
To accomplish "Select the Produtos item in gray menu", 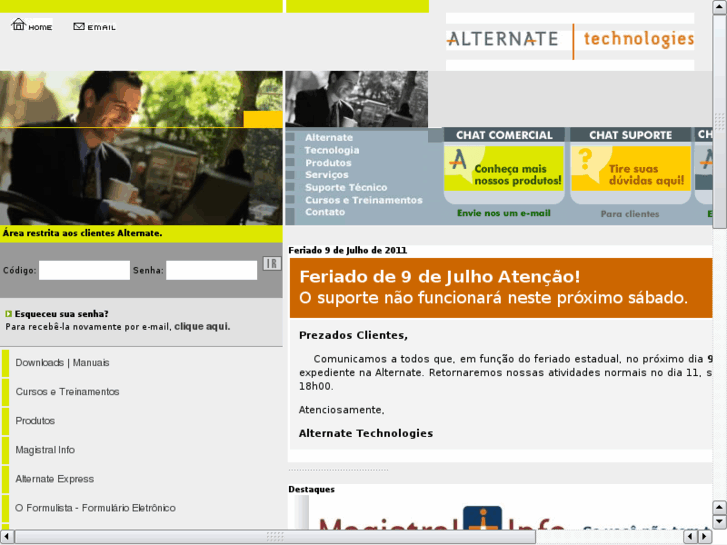I will [x=328, y=163].
